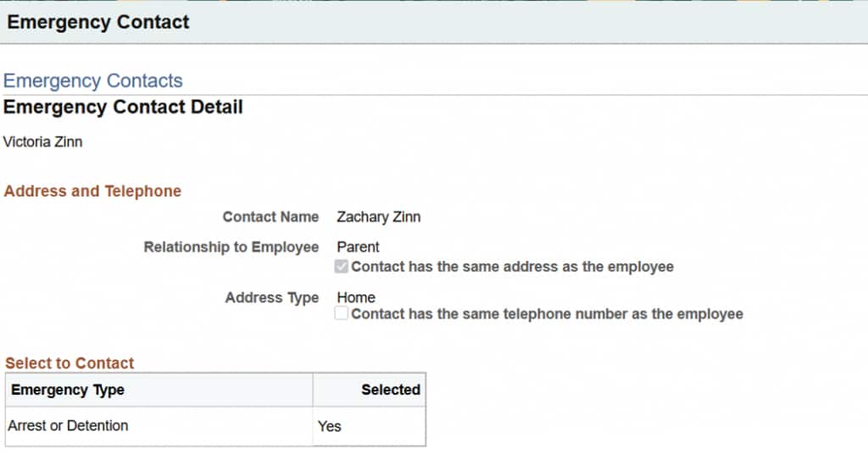Click the Yes value for Arrest or Detention
This screenshot has height=460, width=868.
point(330,426)
